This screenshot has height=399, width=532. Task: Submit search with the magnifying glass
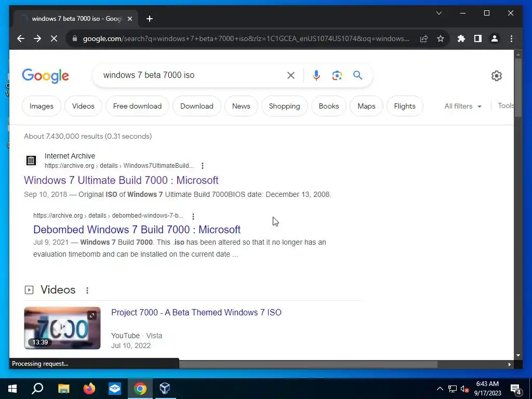click(357, 75)
